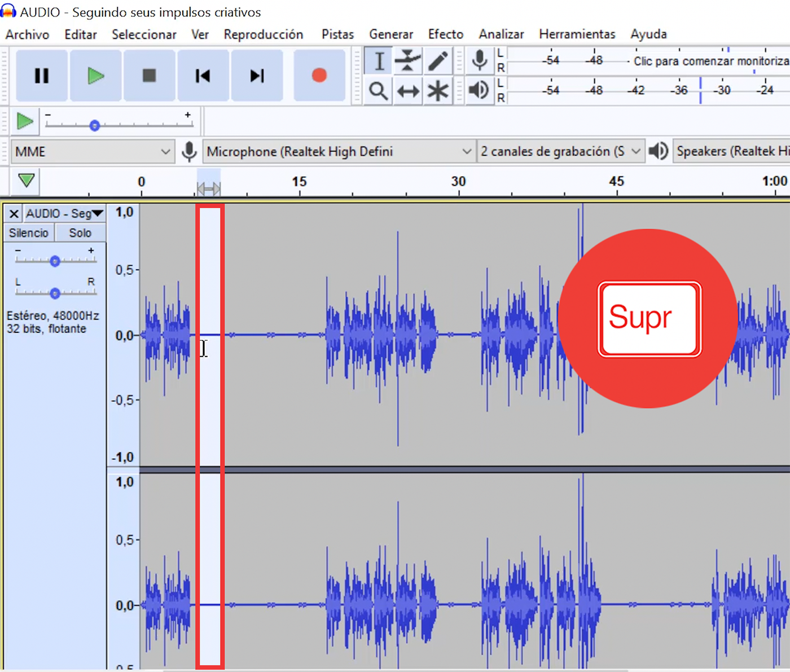Open the Generar menu
790x672 pixels.
tap(391, 34)
